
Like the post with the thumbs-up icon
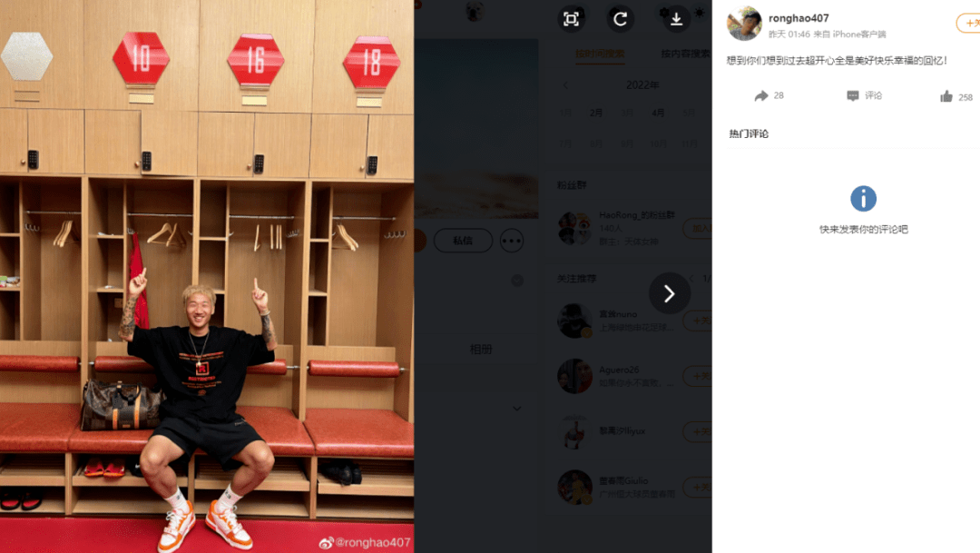tap(946, 96)
